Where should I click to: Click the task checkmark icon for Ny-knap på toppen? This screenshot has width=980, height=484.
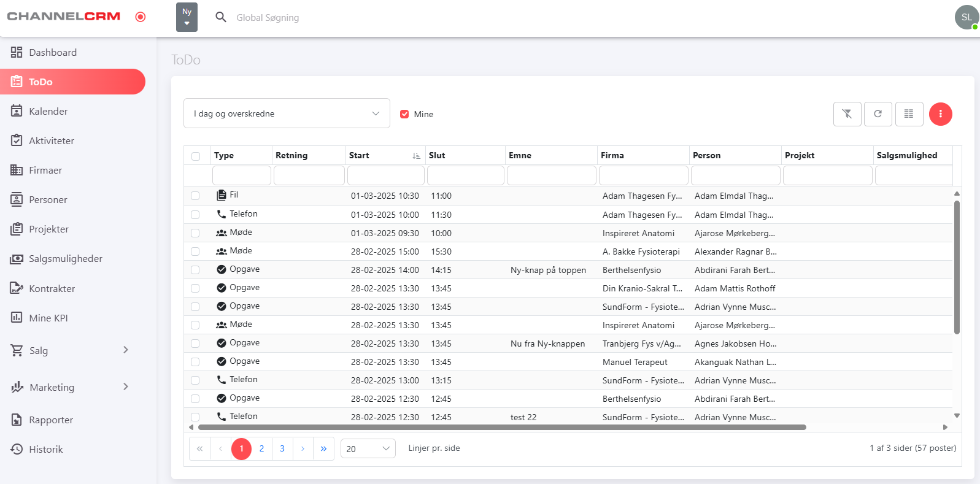[x=222, y=269]
